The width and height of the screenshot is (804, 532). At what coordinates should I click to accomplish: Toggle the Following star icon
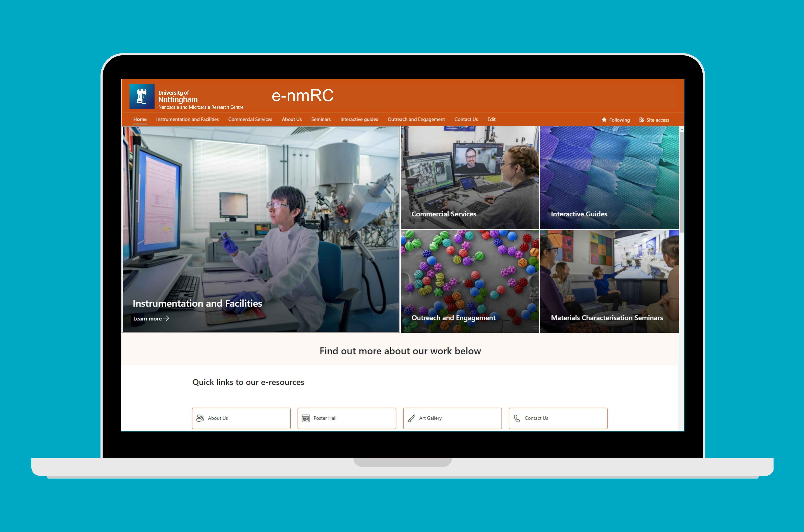604,120
